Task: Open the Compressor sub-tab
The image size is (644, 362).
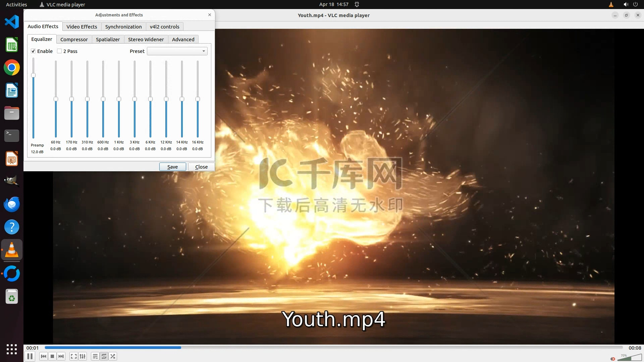Action: tap(74, 39)
